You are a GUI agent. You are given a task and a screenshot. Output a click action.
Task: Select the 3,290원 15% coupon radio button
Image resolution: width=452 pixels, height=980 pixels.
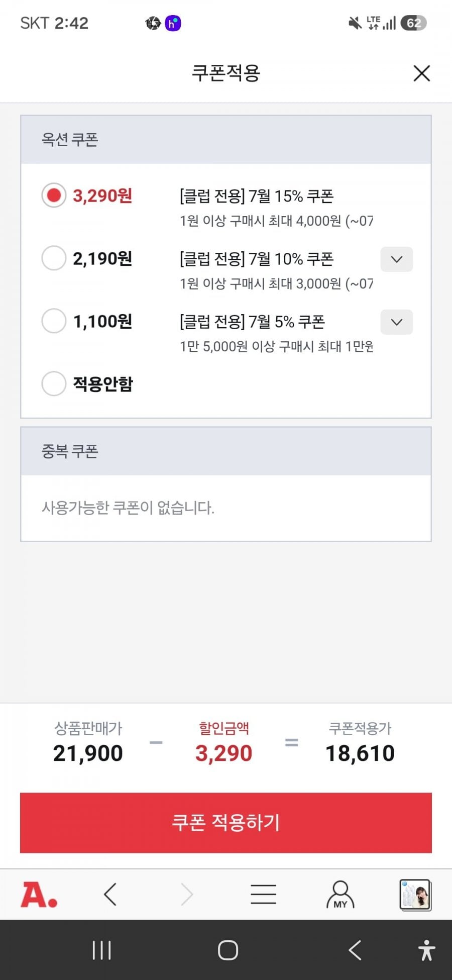(x=54, y=195)
